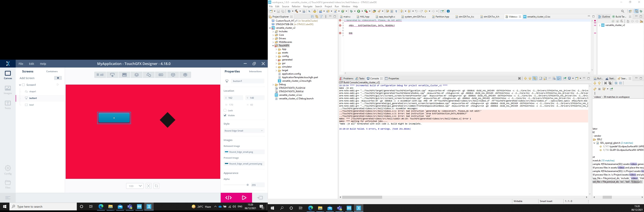The height and width of the screenshot is (212, 644).
Task: Open the Refactor menu in STM32CubeIDE
Action: coord(296,6)
